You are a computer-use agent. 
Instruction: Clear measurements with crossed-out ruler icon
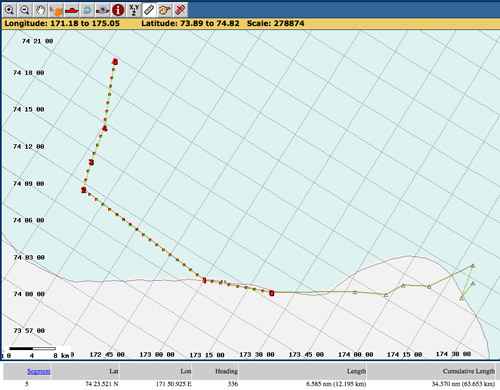tap(180, 10)
